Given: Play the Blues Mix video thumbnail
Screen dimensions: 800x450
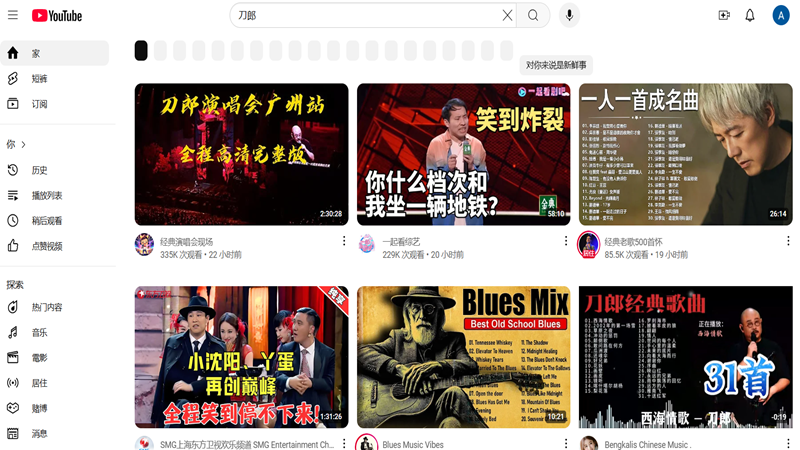Looking at the screenshot, I should tap(463, 357).
